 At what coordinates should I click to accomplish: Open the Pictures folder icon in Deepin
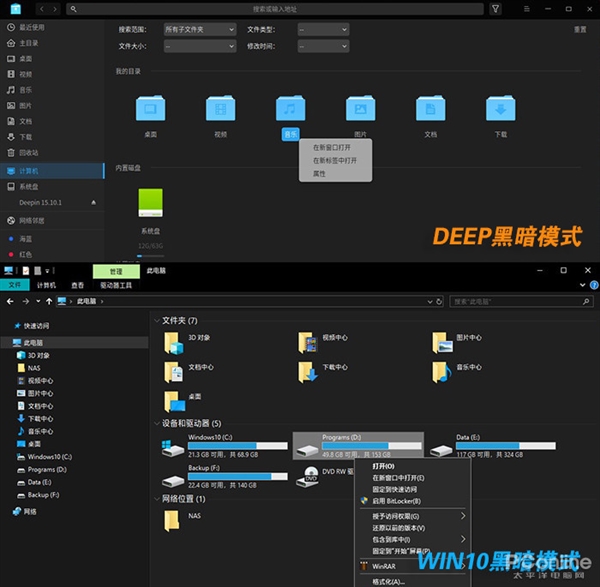click(360, 108)
